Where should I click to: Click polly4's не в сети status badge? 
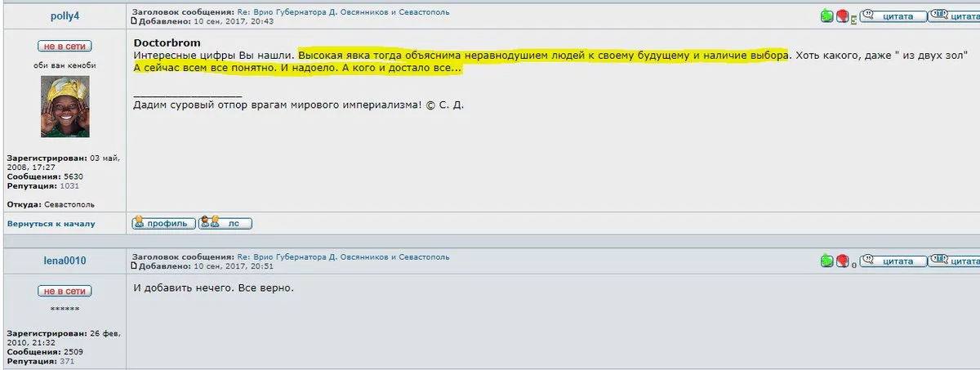[65, 47]
